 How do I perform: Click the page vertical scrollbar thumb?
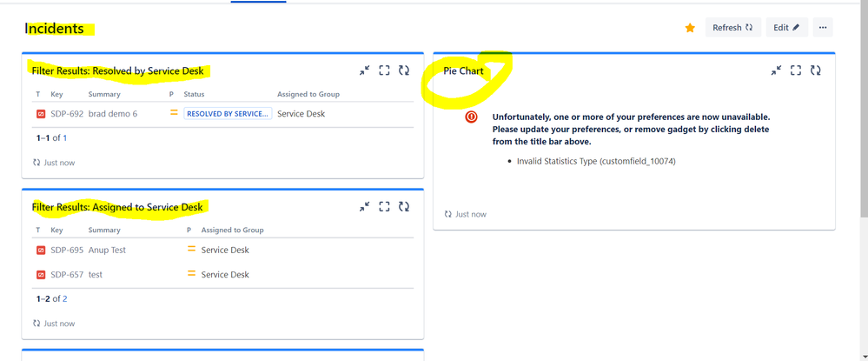(864, 108)
